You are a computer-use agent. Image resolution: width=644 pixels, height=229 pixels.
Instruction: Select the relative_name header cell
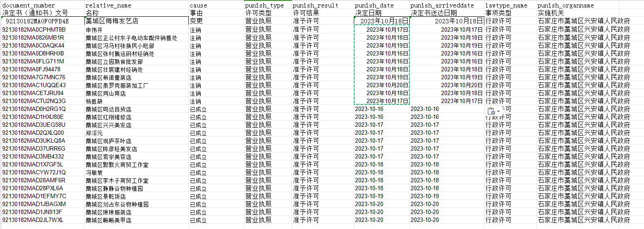coord(108,5)
